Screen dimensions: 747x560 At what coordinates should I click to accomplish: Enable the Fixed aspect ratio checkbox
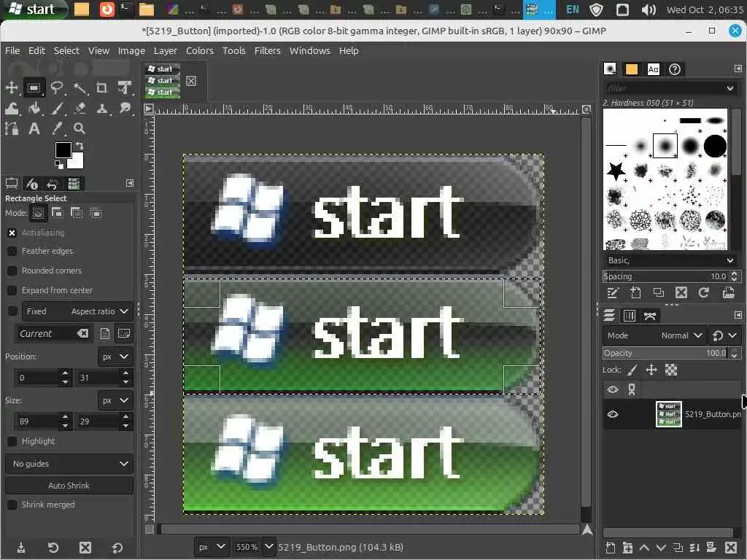coord(12,311)
